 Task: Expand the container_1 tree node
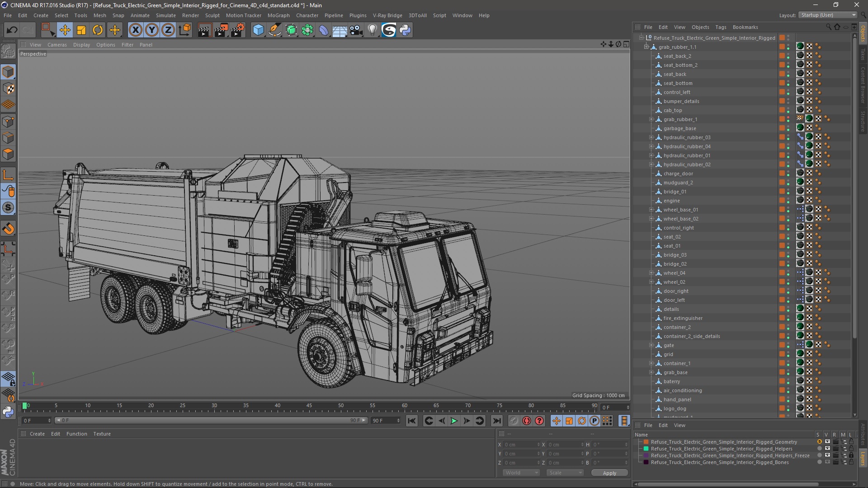[651, 363]
